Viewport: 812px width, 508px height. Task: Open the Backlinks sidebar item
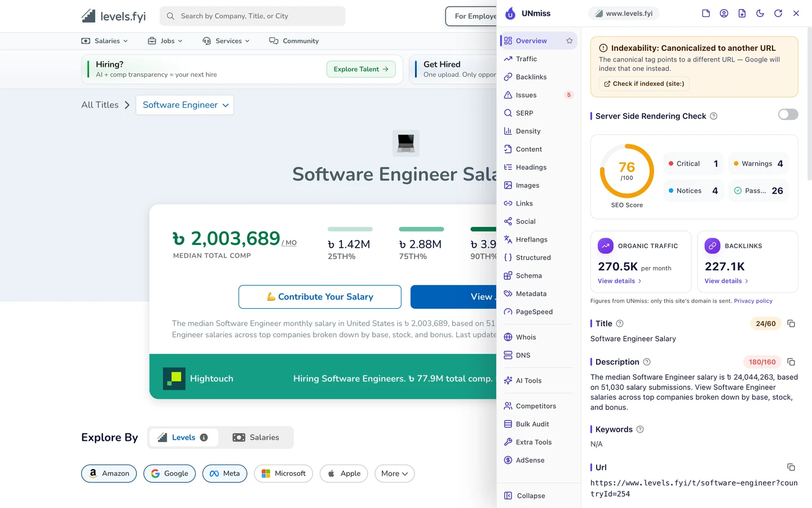pos(539,77)
